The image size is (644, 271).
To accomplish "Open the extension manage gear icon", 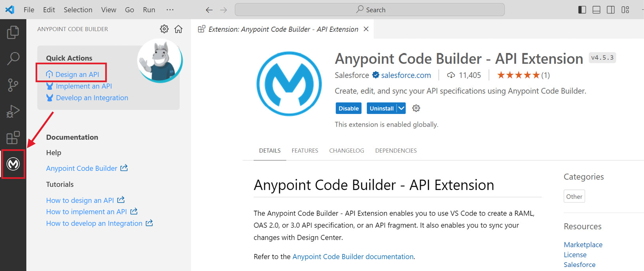I will pos(416,108).
